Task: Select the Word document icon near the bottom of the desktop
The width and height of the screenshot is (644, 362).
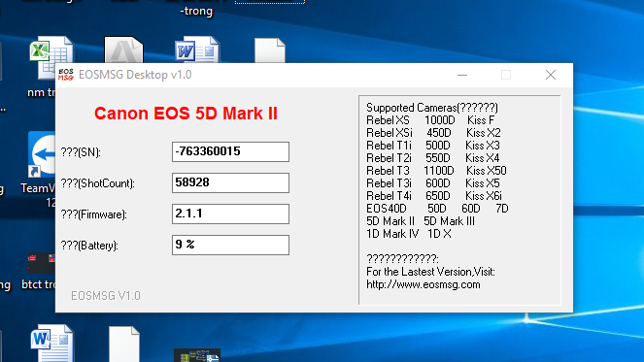Action: click(x=52, y=344)
